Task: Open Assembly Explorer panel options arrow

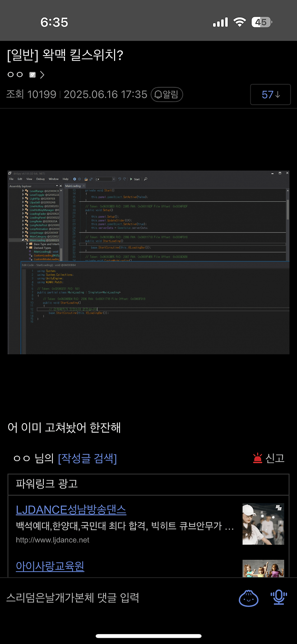Action: [57, 186]
